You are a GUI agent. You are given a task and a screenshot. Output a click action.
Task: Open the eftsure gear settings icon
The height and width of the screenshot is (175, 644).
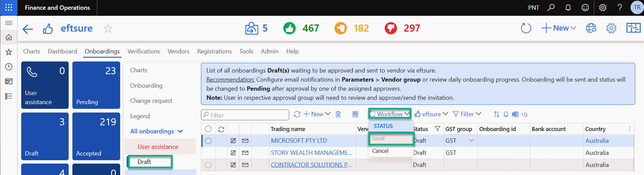click(611, 28)
